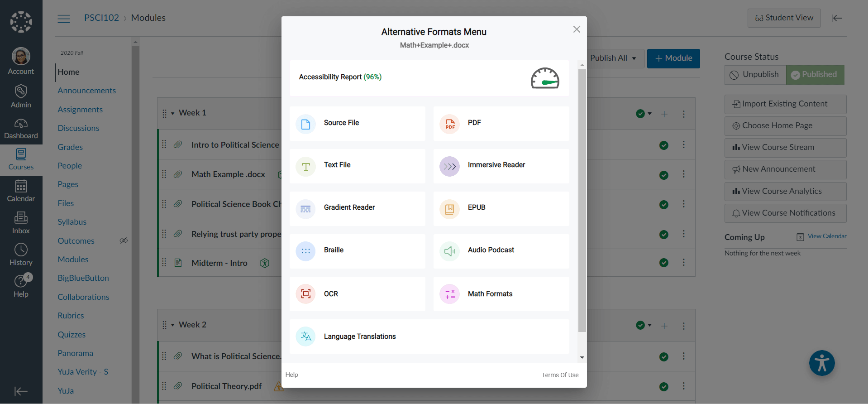Click the course navigation scrollbar

click(135, 224)
